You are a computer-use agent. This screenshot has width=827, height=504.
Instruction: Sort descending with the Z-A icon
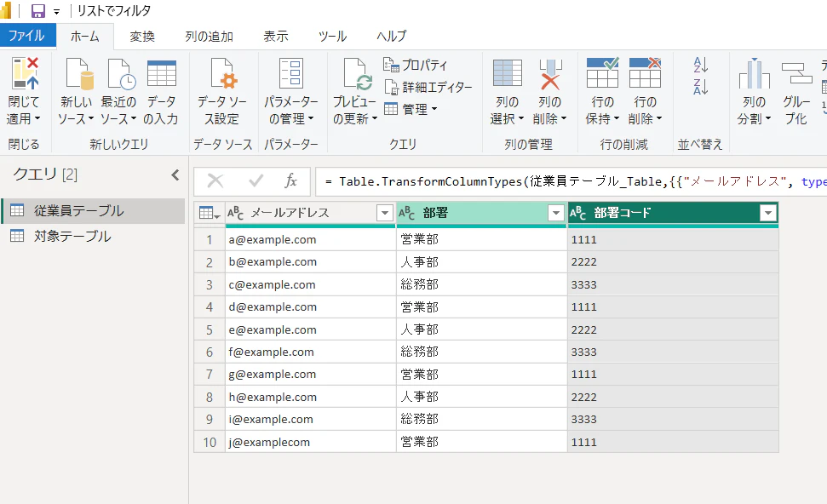tap(700, 87)
